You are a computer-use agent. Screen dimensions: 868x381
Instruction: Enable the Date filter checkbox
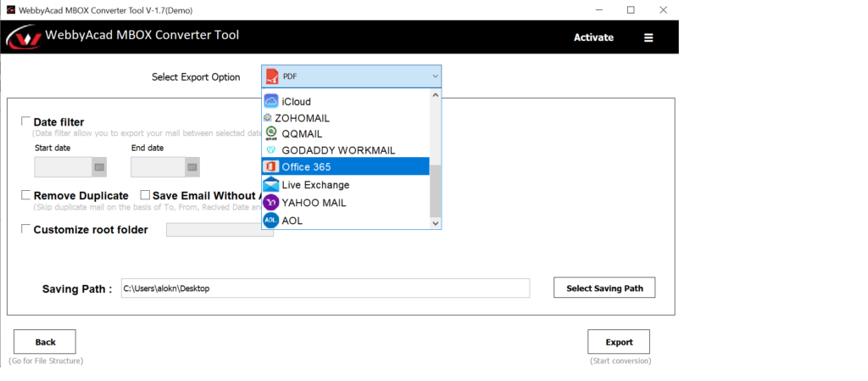(26, 121)
